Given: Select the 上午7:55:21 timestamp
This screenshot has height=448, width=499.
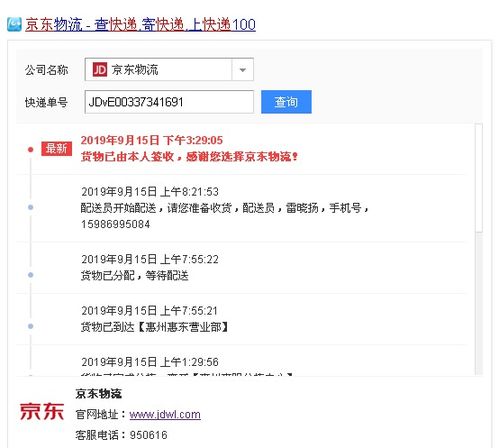Looking at the screenshot, I should [149, 311].
